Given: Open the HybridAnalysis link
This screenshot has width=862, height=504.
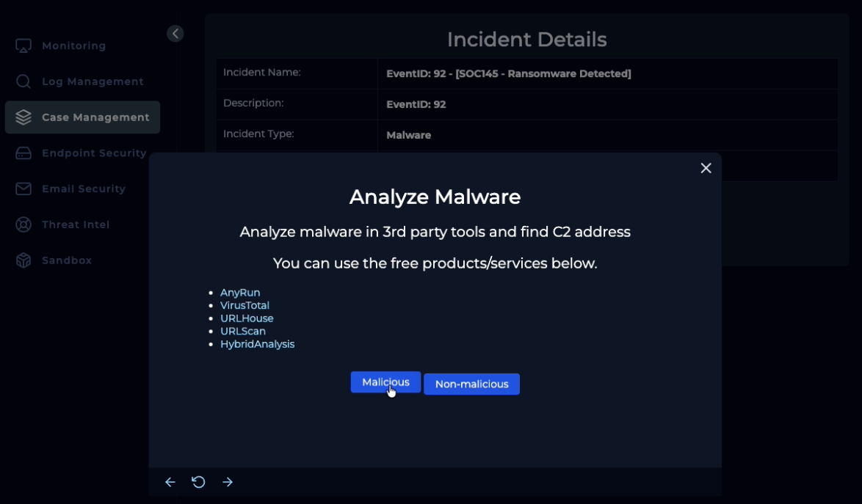Looking at the screenshot, I should (x=257, y=344).
